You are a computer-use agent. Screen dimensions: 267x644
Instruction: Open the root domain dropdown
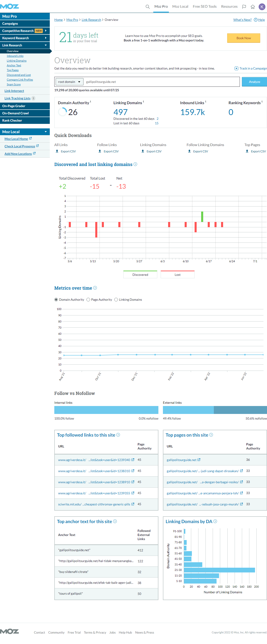69,82
